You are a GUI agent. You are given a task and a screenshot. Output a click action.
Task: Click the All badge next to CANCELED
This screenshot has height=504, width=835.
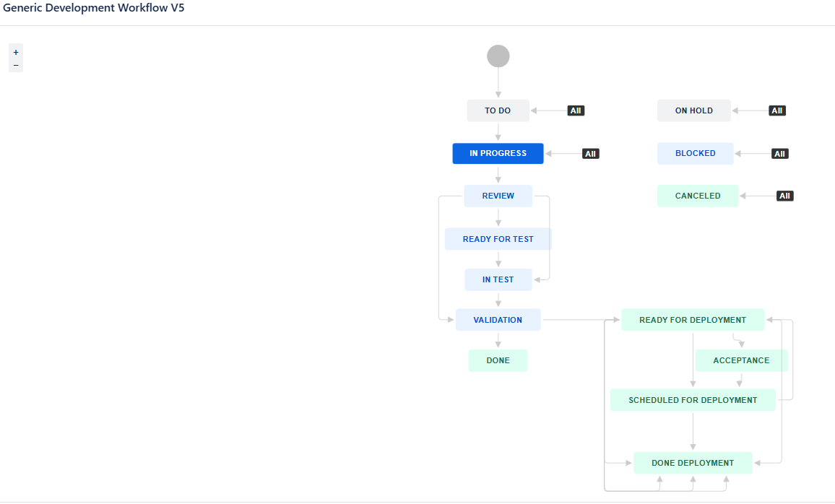pos(785,196)
